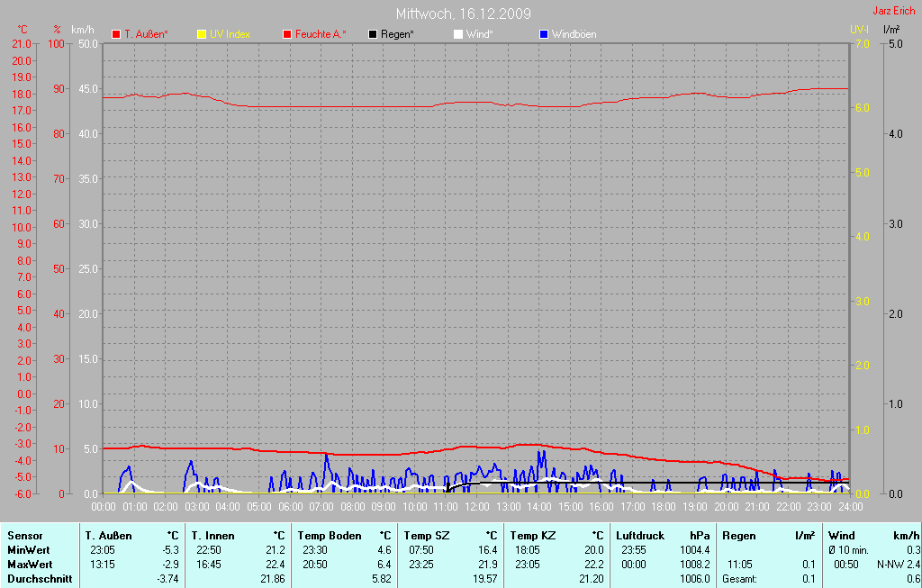Click the Temp Boden average '5.82'

click(x=382, y=579)
